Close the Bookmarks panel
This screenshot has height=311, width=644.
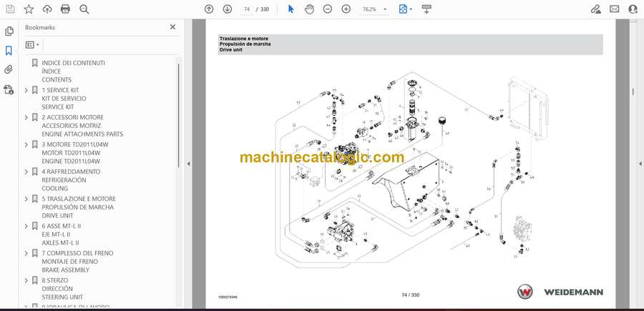[x=172, y=27]
